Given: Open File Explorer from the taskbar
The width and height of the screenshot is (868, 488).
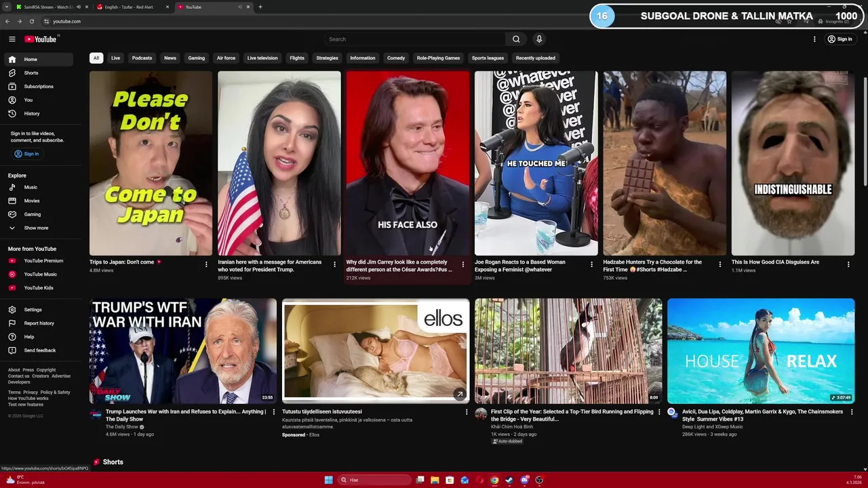Looking at the screenshot, I should tap(435, 480).
